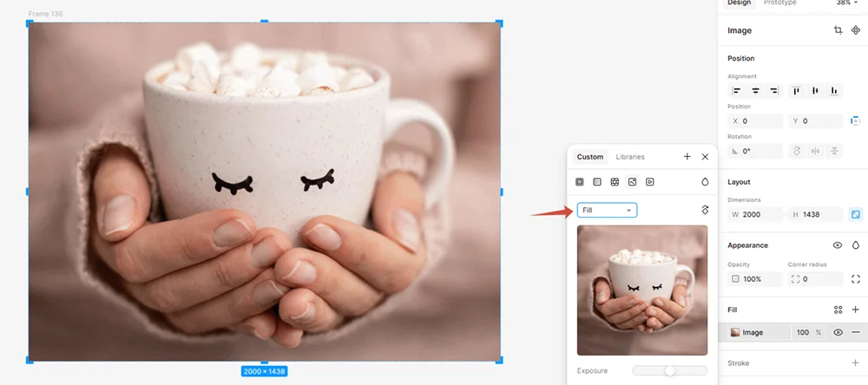
Task: Click the 2000 × 1438 size badge
Action: pyautogui.click(x=264, y=371)
